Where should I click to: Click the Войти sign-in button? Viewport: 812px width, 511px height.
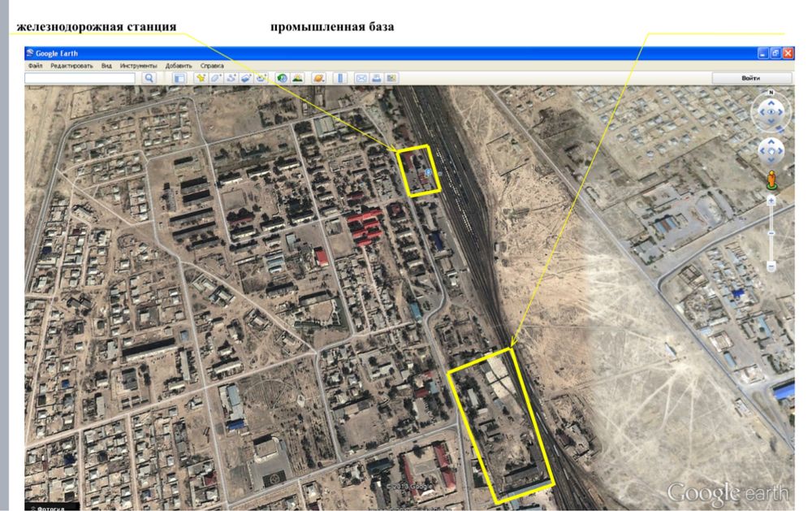pos(751,78)
